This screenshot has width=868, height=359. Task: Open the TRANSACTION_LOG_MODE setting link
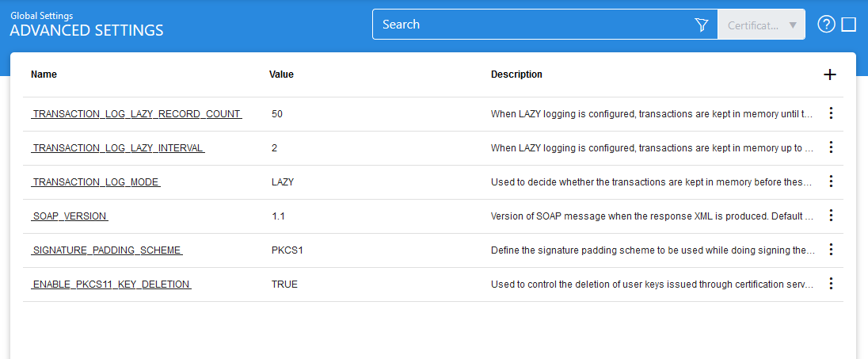96,182
